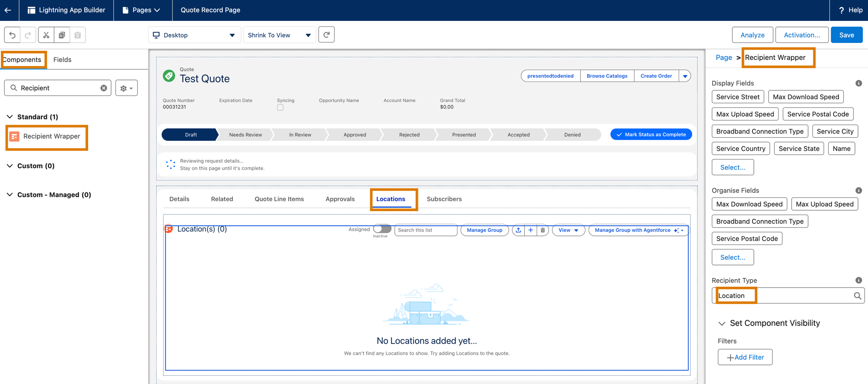
Task: Switch to the Fields tab
Action: pyautogui.click(x=62, y=60)
